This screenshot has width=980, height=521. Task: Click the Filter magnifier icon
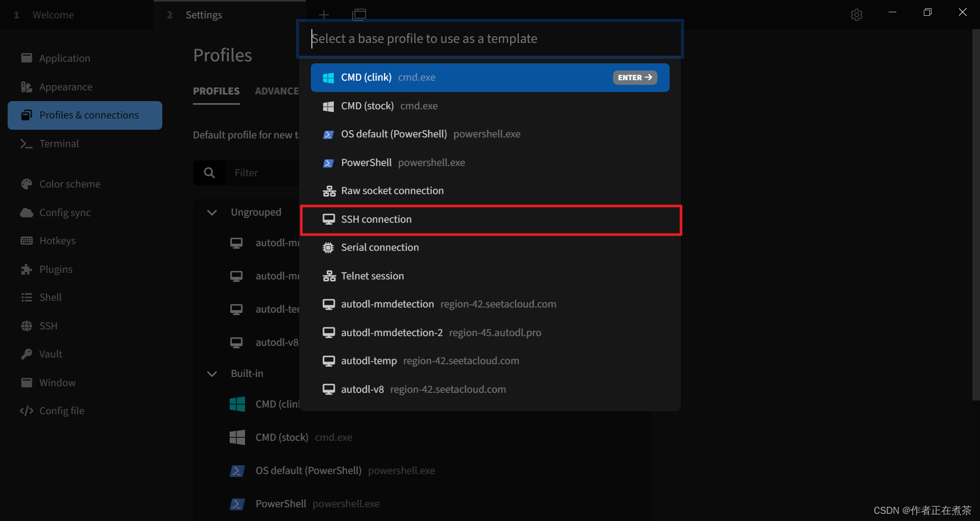[209, 173]
